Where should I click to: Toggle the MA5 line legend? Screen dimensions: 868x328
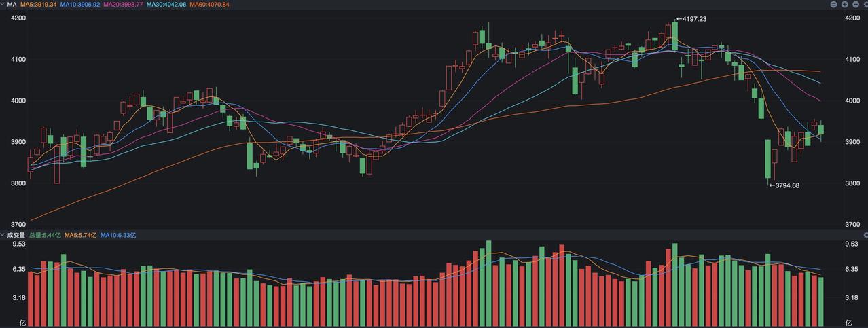point(38,4)
